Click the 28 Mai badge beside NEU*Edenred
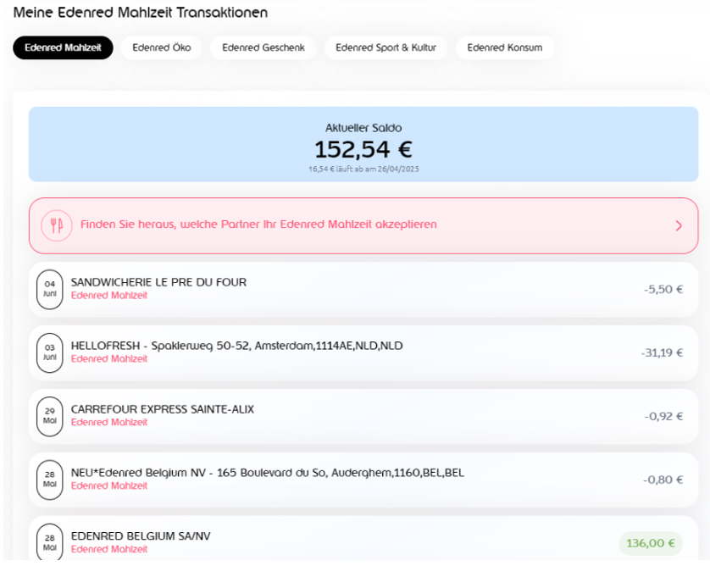 click(50, 480)
